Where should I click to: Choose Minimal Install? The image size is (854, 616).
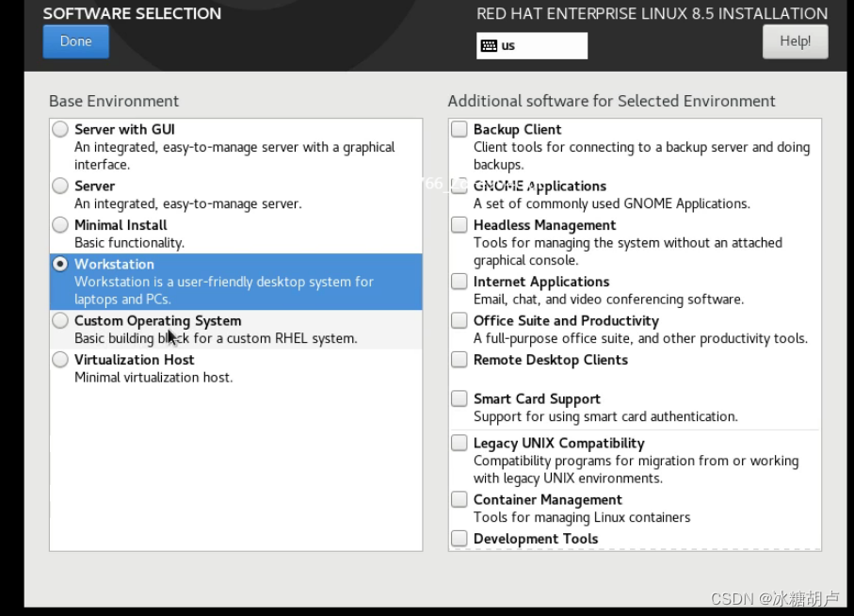click(x=59, y=224)
